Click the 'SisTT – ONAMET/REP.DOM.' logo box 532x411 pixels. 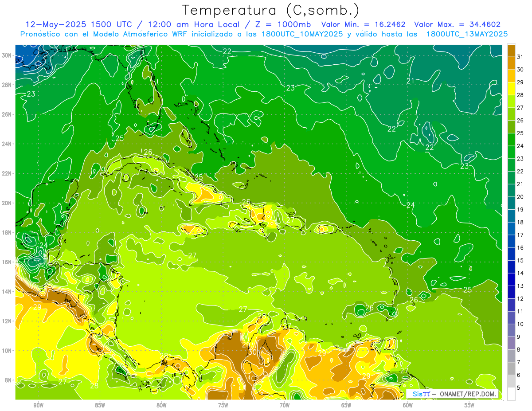(453, 394)
